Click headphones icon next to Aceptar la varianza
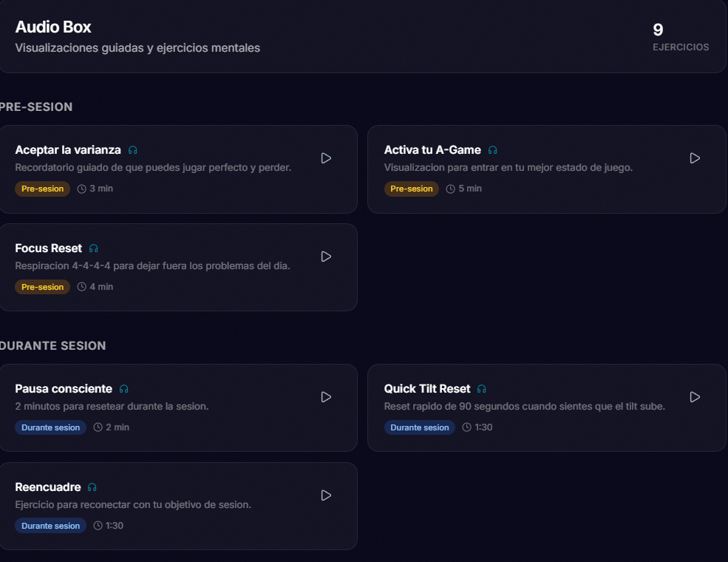This screenshot has width=728, height=562. pos(133,150)
